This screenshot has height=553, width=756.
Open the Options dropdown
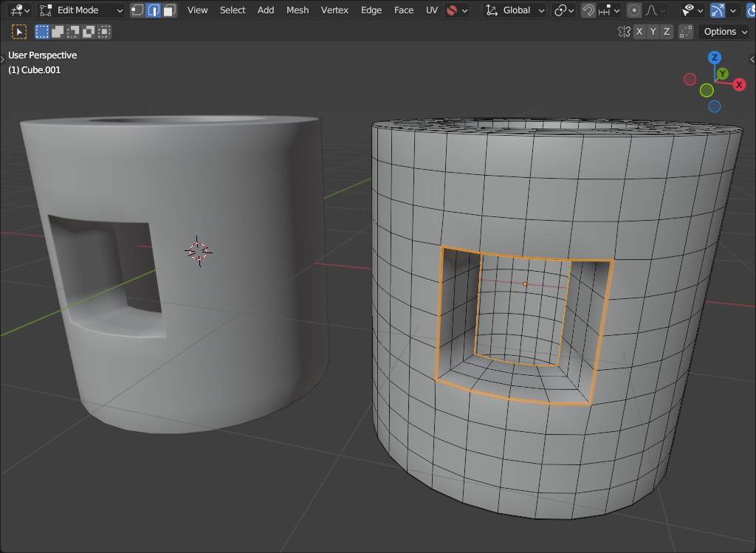725,32
